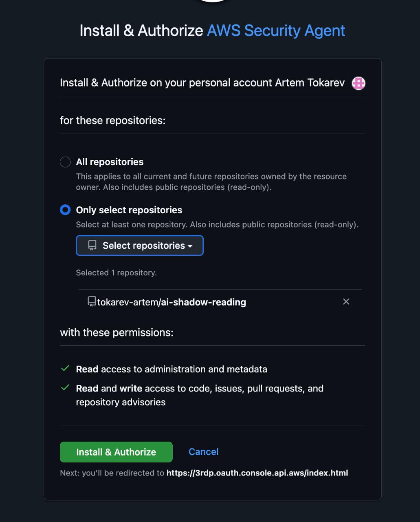Click the green checkmark beside administration and metadata

[x=65, y=369]
